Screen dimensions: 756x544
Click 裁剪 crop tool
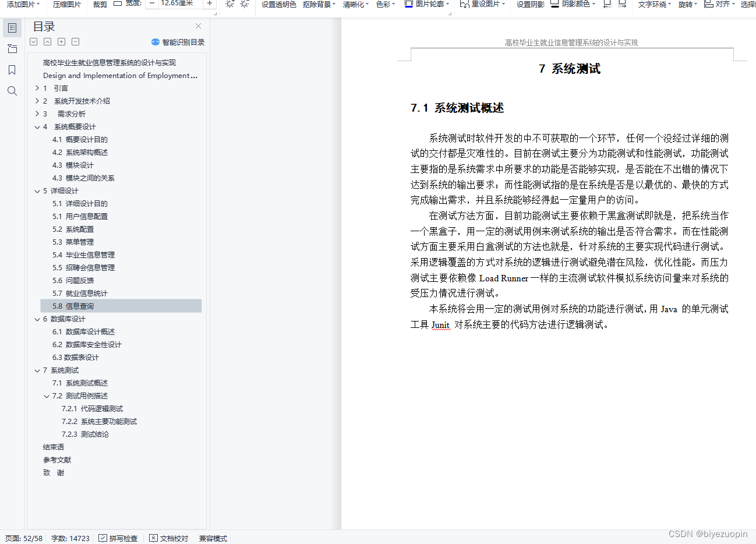point(100,4)
